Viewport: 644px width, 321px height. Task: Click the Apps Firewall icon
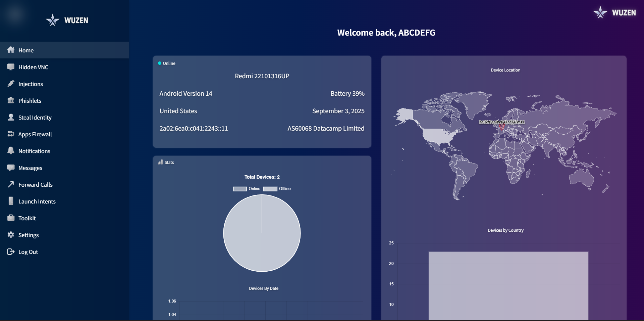[11, 134]
